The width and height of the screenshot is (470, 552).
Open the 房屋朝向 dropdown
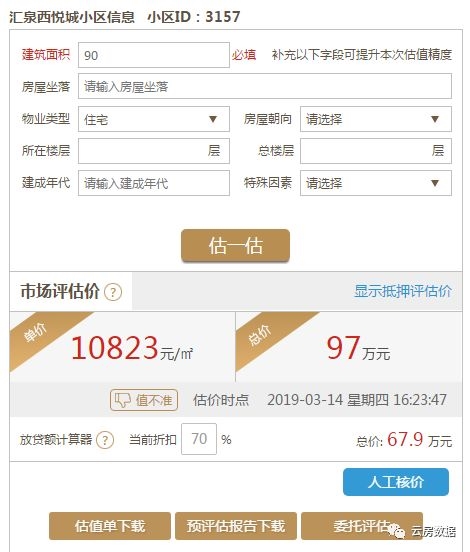(376, 119)
